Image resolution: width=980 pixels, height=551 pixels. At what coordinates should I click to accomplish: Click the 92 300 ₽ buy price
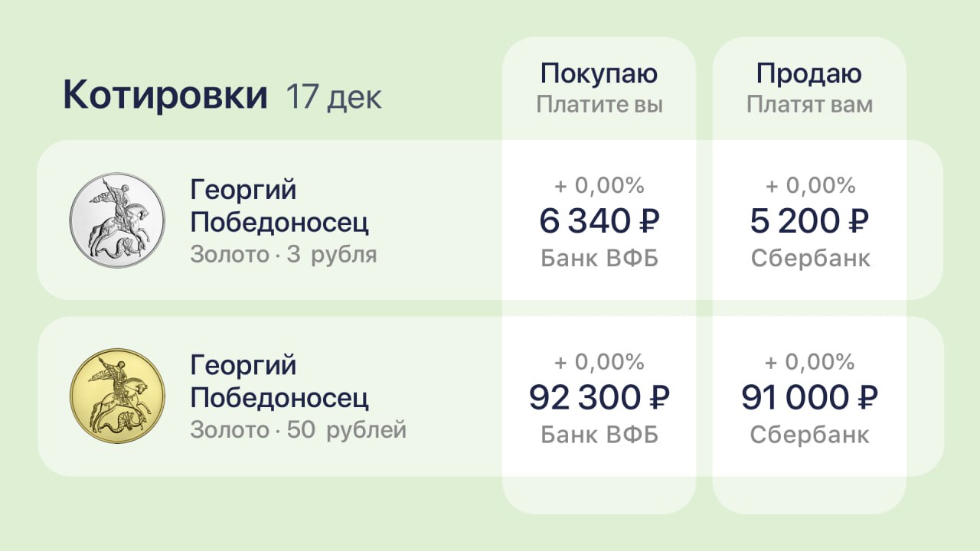599,398
